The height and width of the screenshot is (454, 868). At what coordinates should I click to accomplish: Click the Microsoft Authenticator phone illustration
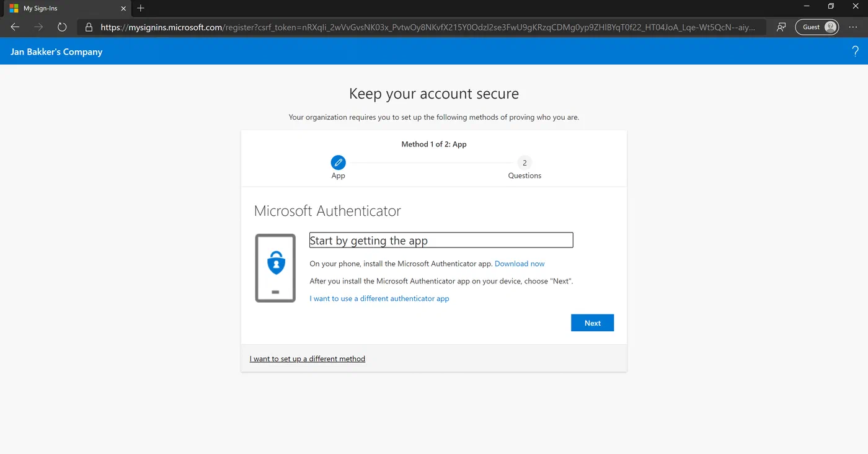point(275,268)
